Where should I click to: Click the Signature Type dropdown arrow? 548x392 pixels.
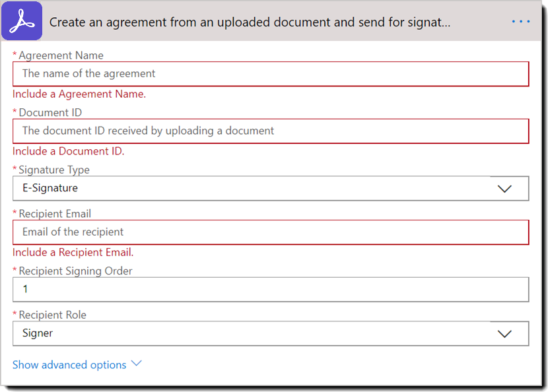(x=504, y=189)
